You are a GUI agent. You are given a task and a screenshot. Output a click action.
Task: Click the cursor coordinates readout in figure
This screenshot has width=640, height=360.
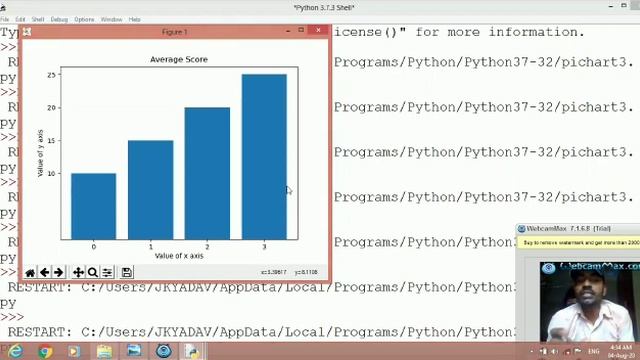pos(289,272)
